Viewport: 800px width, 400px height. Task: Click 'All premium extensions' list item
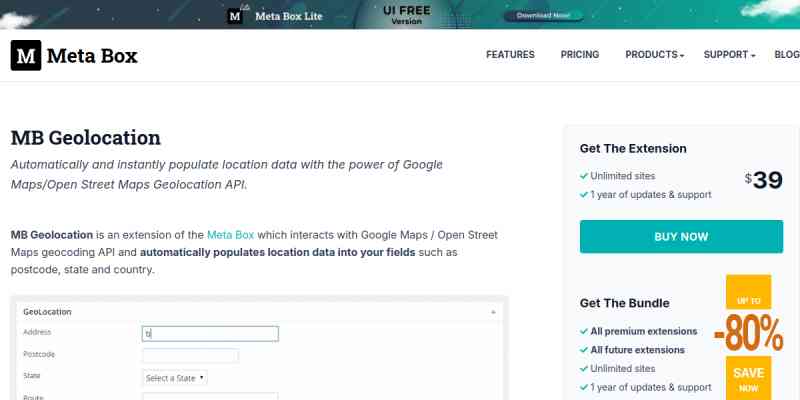[x=643, y=331]
